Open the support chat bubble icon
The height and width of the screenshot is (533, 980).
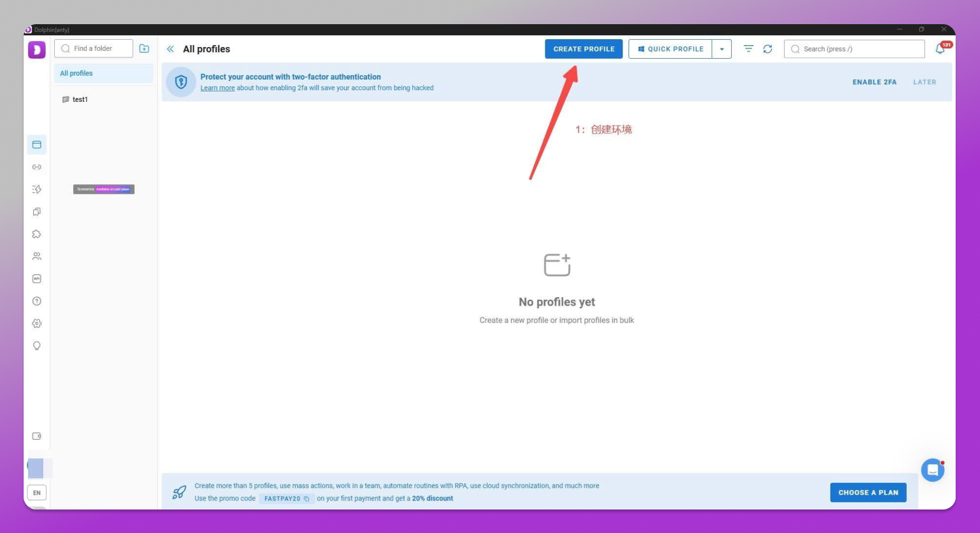[x=933, y=470]
